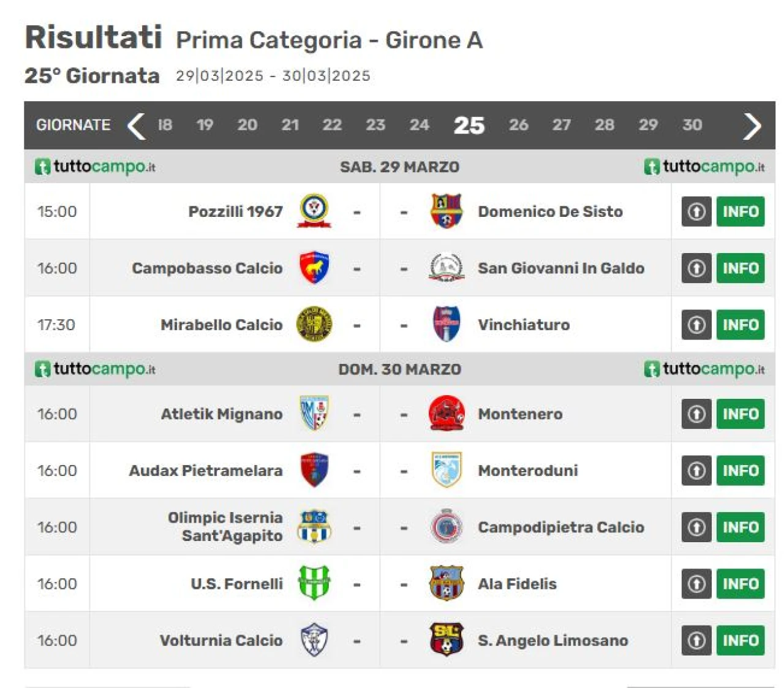Open INFO for Campobasso Calcio match
The width and height of the screenshot is (784, 688).
pos(741,268)
